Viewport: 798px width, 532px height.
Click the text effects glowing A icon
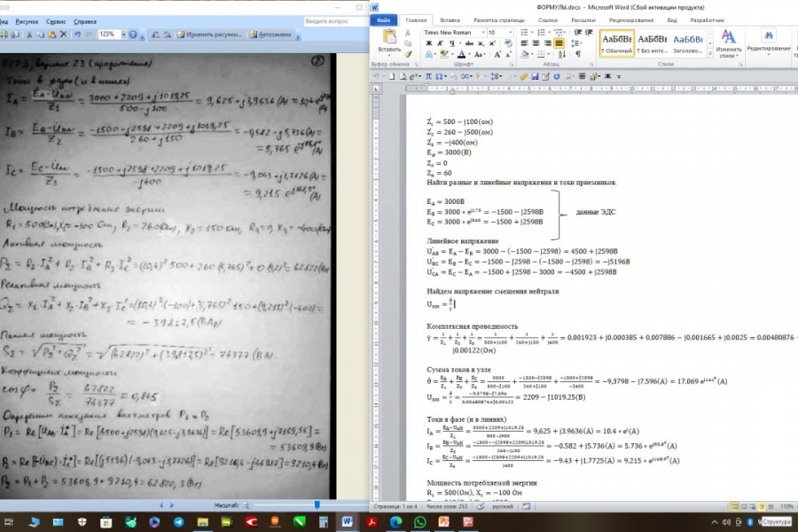(x=429, y=54)
